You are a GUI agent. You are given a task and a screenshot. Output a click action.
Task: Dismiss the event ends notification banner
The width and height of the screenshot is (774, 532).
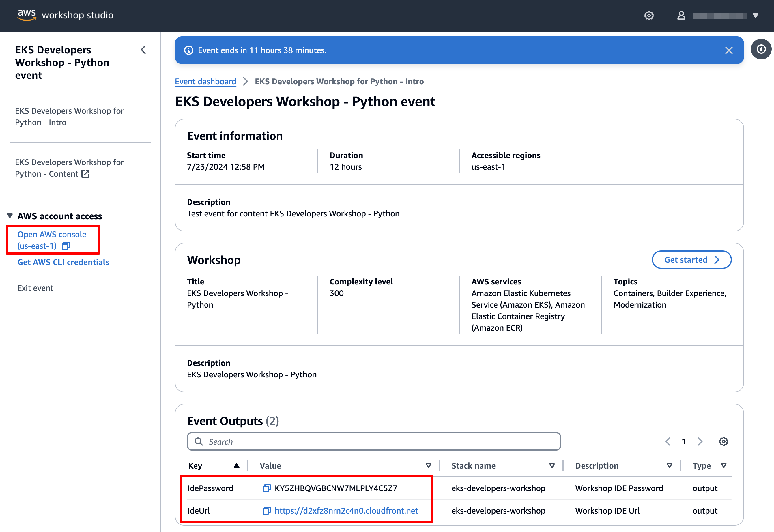(729, 50)
